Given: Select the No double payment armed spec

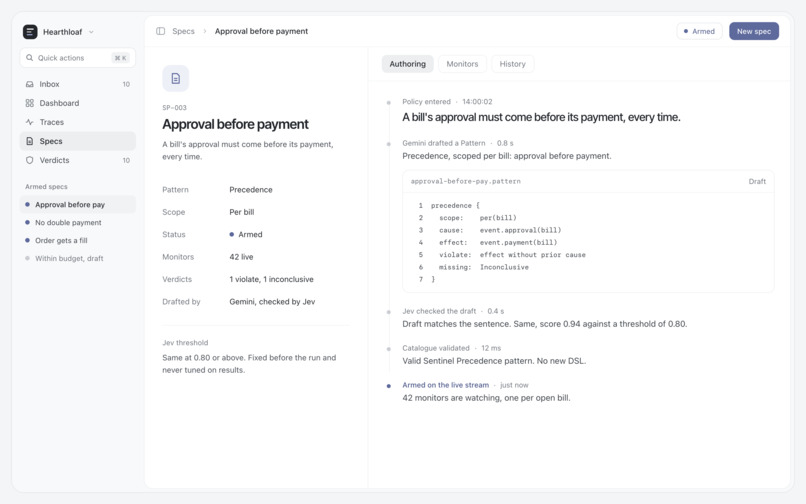Looking at the screenshot, I should pyautogui.click(x=78, y=223).
